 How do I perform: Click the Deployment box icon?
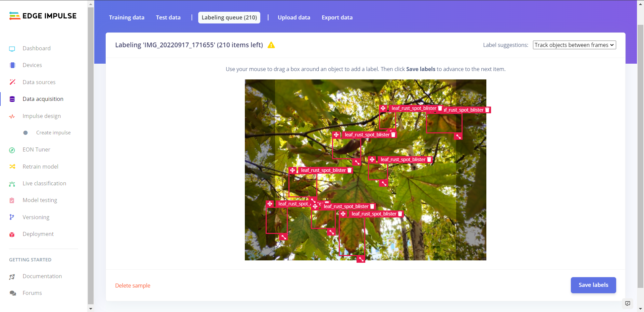[x=12, y=234]
